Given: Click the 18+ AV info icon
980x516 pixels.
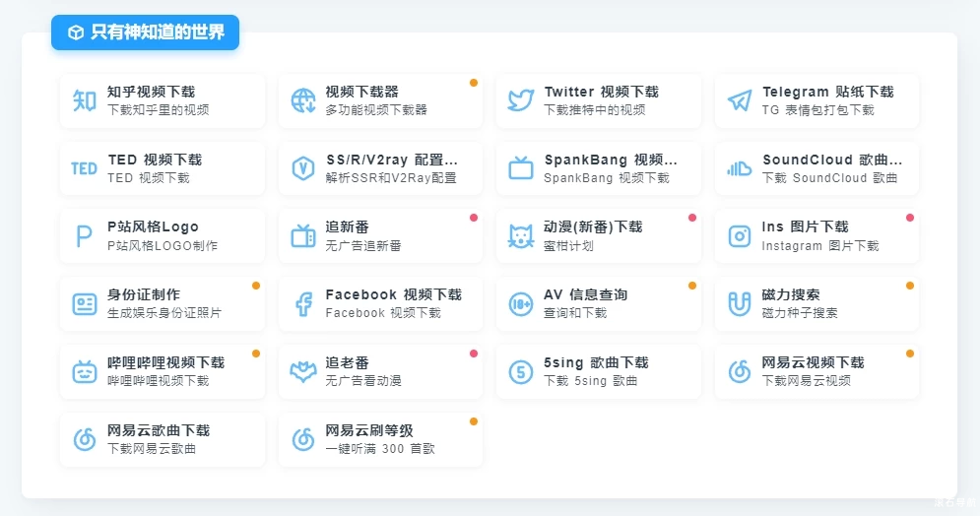Looking at the screenshot, I should click(x=521, y=303).
